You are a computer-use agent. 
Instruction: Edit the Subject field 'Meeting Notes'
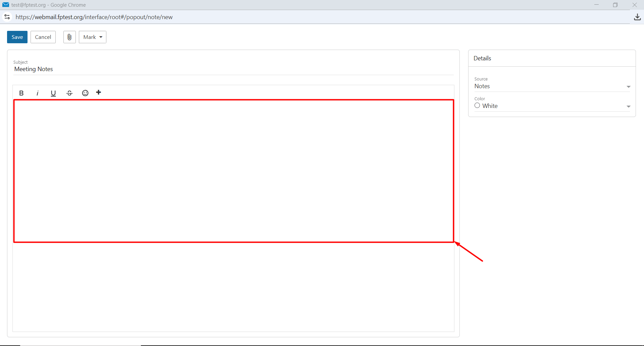[x=233, y=69]
